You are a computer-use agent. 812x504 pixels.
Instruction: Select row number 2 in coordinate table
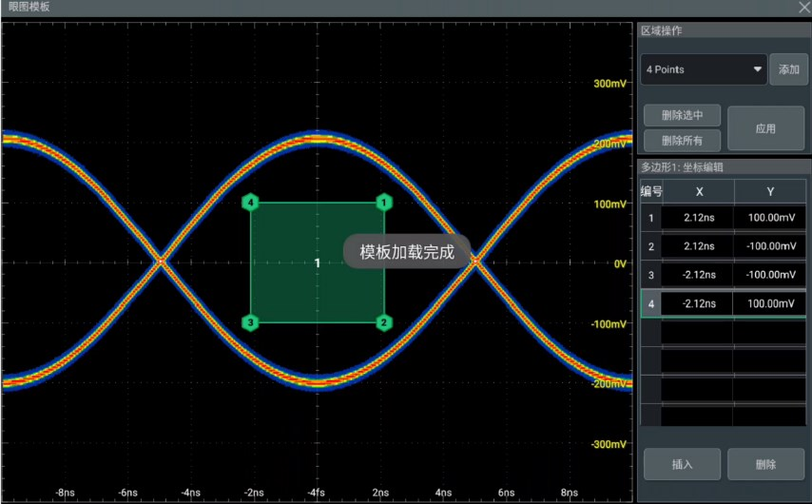point(651,246)
